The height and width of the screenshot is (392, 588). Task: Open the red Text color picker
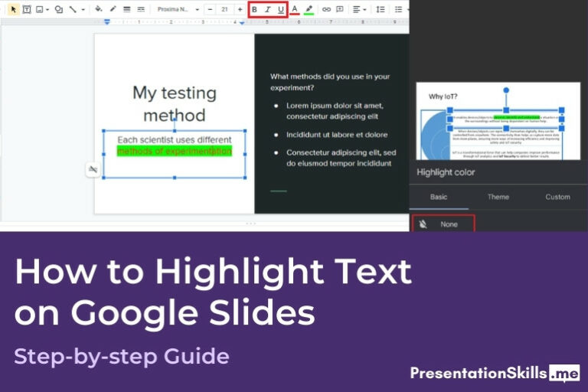click(295, 9)
